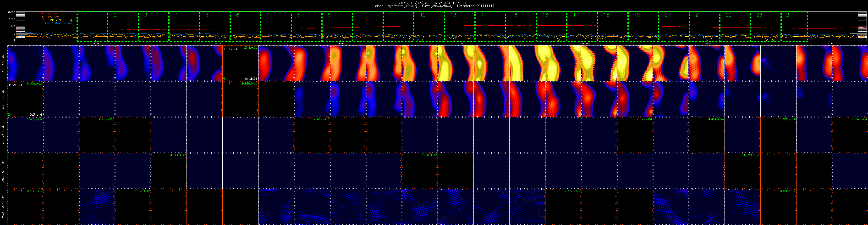This screenshot has width=868, height=225.
Task: Click the '12.0-25.0 keV' row label
Action: pos(3,135)
